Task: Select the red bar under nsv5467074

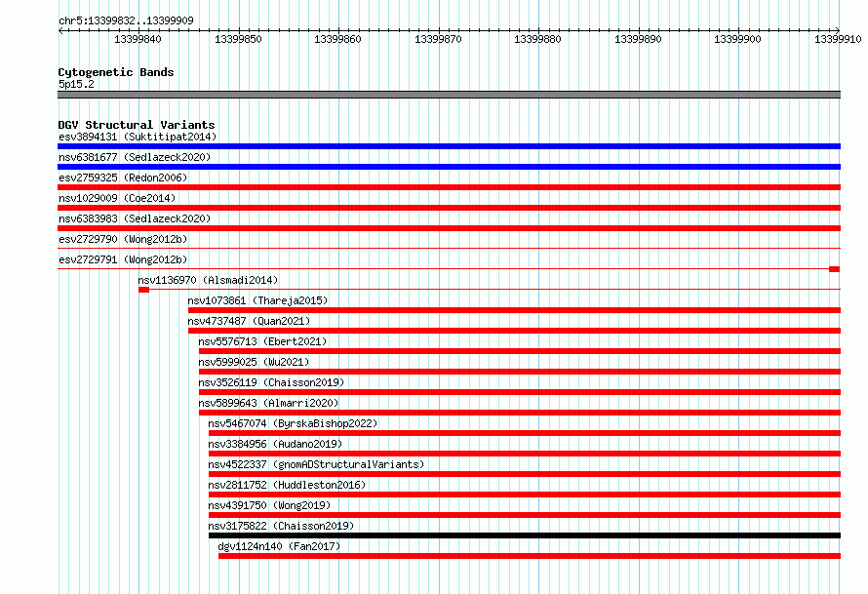Action: tap(525, 433)
